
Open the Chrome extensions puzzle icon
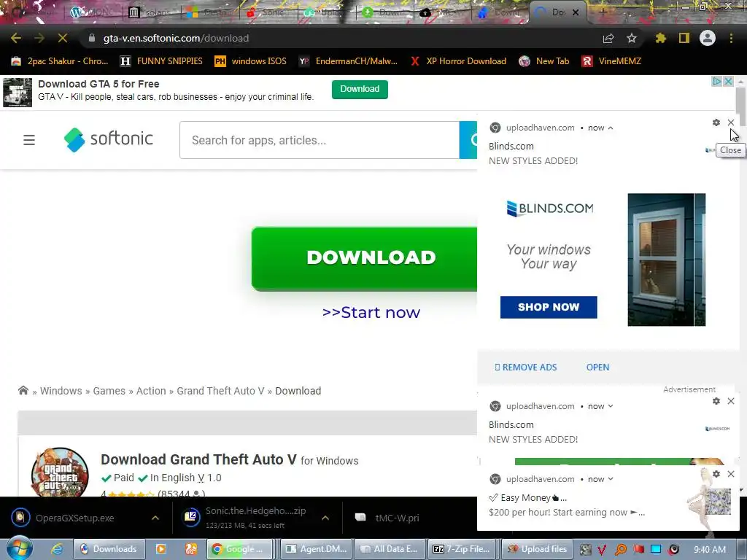(x=661, y=38)
